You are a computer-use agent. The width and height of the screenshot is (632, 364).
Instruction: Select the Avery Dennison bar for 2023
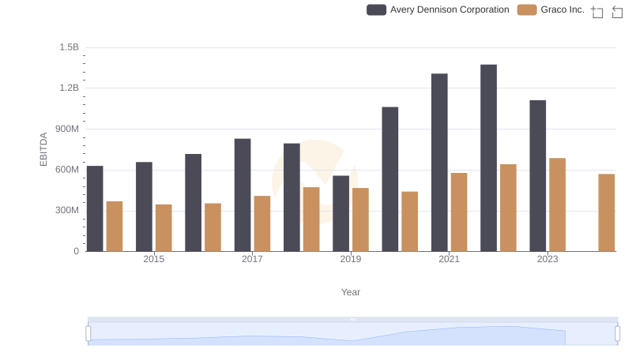538,176
